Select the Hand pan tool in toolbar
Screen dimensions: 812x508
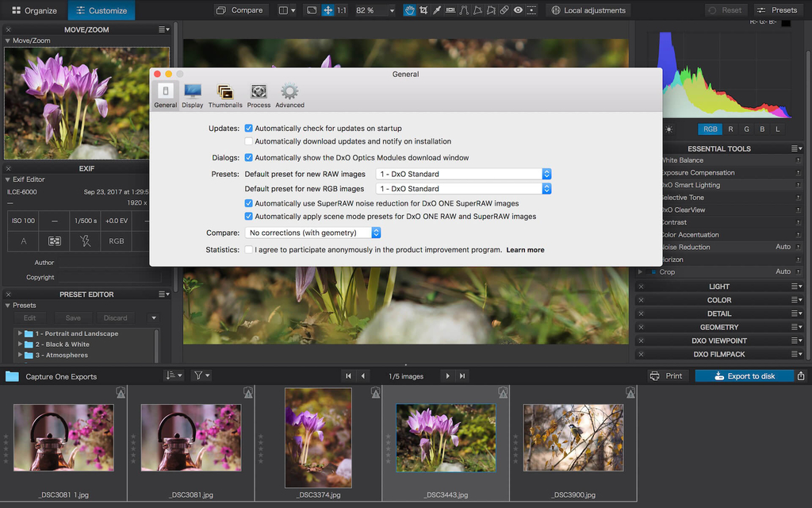pos(409,10)
